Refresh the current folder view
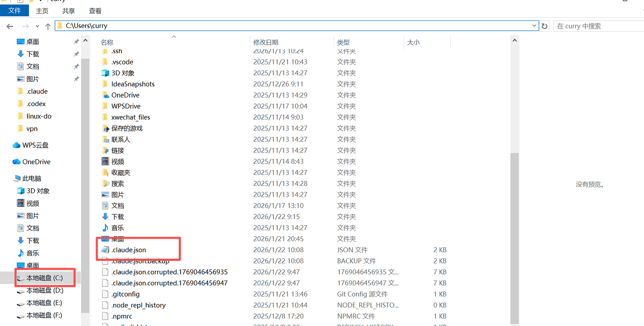The image size is (644, 326). (544, 26)
